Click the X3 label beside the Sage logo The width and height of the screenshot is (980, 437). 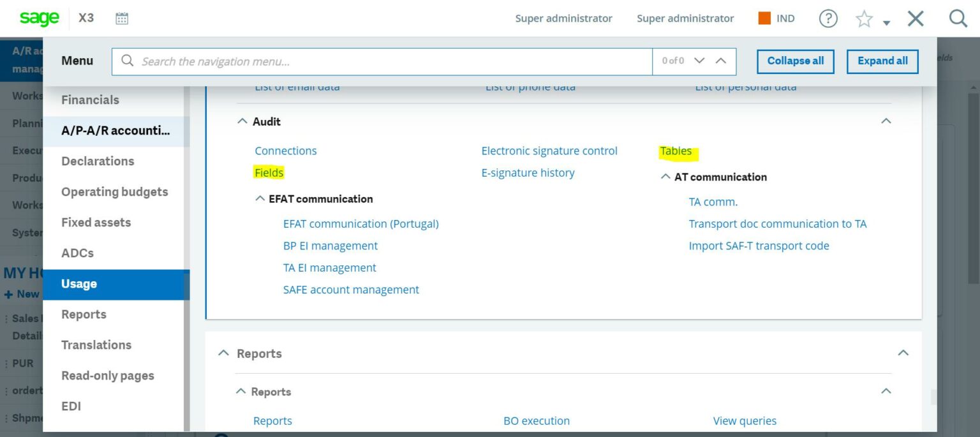(86, 18)
